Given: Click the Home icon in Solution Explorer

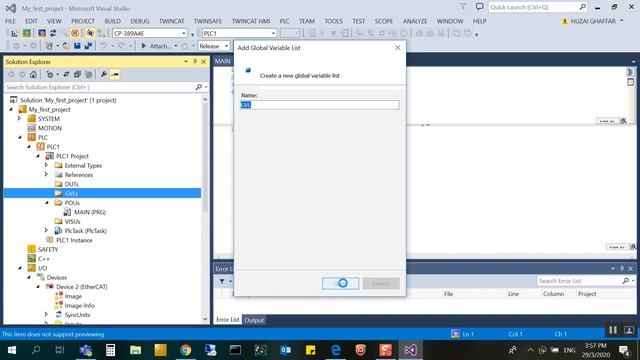Looking at the screenshot, I should (33, 74).
